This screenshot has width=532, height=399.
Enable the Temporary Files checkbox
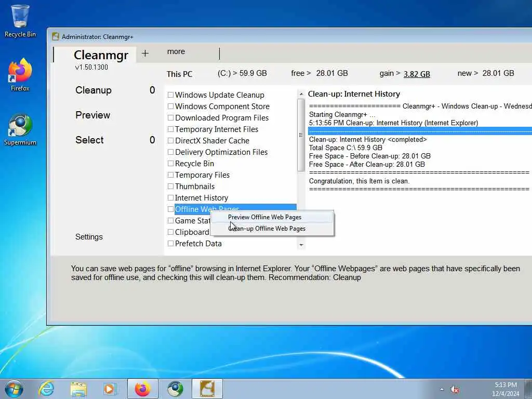[170, 175]
